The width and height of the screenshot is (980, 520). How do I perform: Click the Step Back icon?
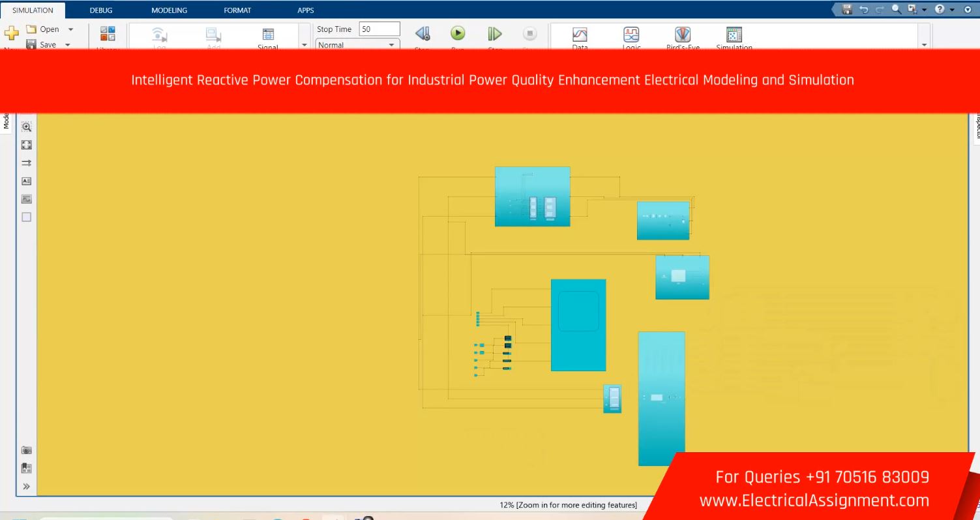click(422, 34)
